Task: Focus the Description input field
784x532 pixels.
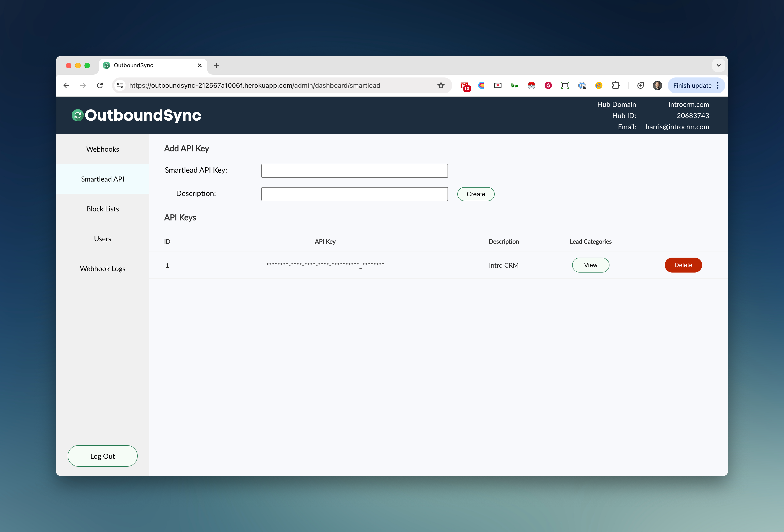Action: pos(354,194)
